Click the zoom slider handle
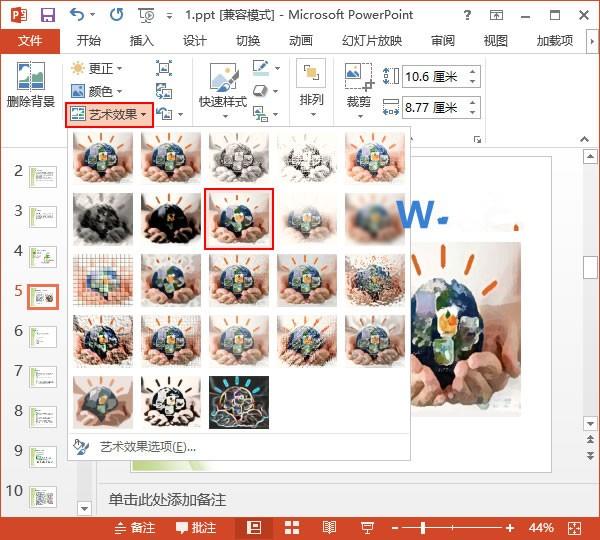The height and width of the screenshot is (540, 600). [x=423, y=528]
